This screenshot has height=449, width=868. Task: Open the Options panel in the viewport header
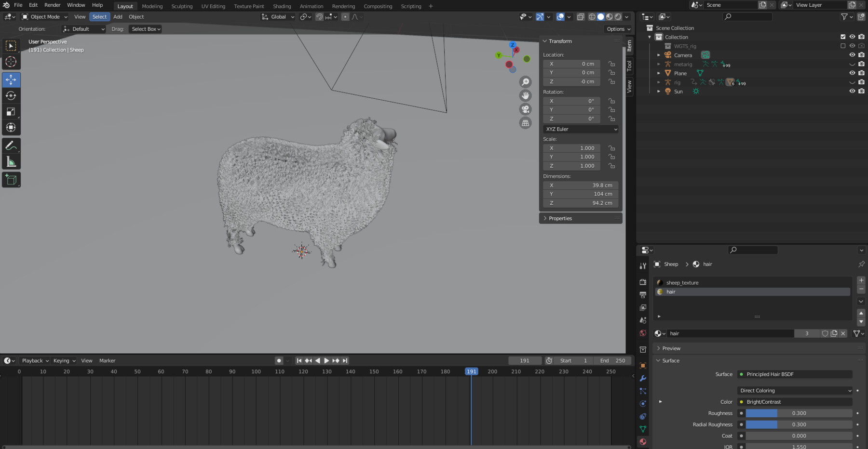pyautogui.click(x=618, y=28)
